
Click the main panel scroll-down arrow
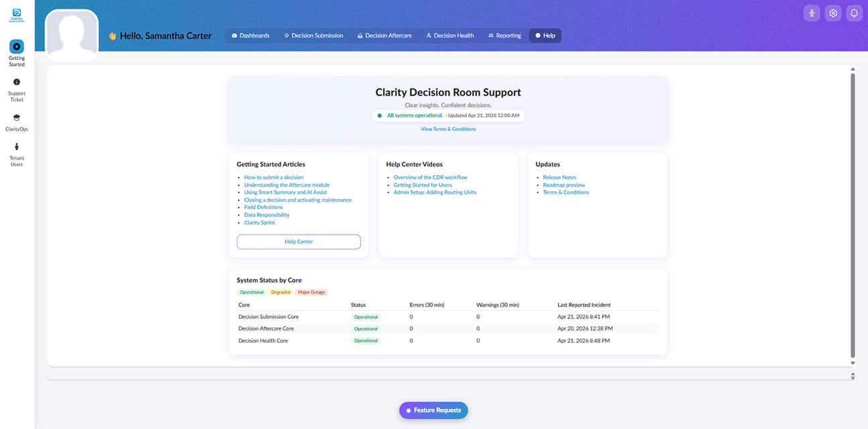tap(853, 363)
